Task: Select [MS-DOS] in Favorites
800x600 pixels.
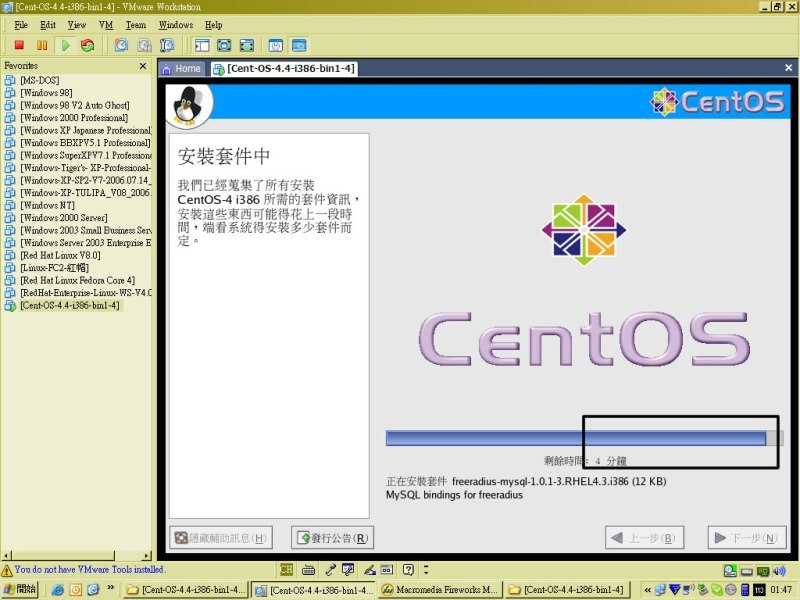Action: click(x=40, y=80)
